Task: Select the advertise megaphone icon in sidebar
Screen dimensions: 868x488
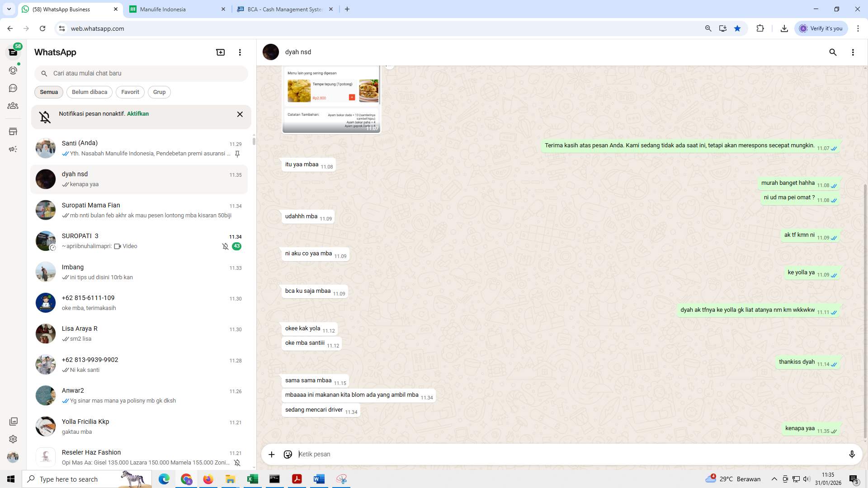Action: tap(13, 149)
